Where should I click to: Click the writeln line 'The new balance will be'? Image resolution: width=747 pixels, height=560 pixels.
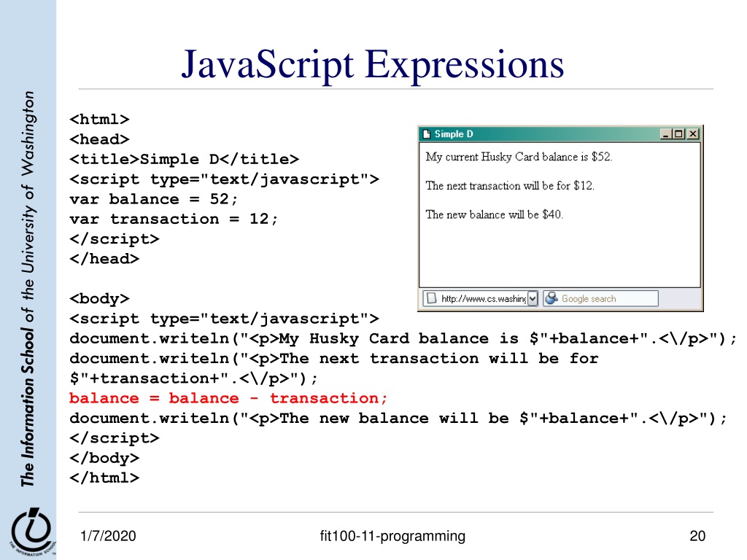[x=398, y=418]
